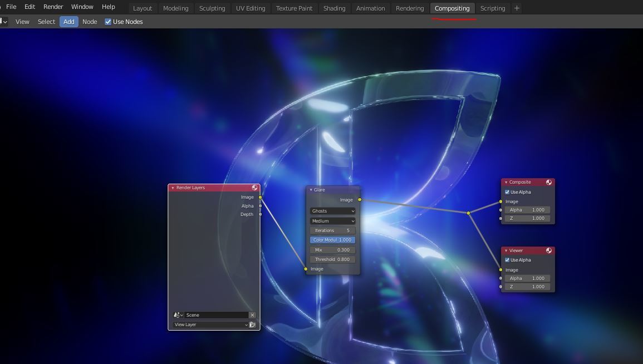Image resolution: width=643 pixels, height=364 pixels.
Task: Open the Ghosts glare type dropdown
Action: pos(332,211)
